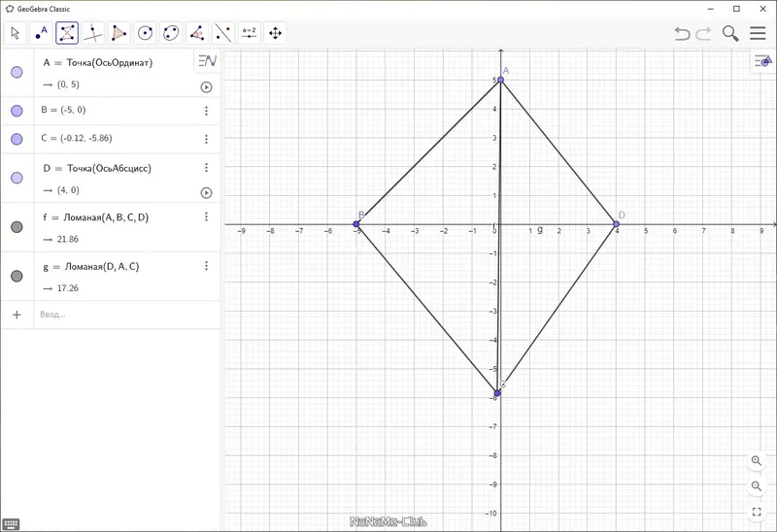Select the g = Ломаная(D, A, C) definition

tap(91, 267)
